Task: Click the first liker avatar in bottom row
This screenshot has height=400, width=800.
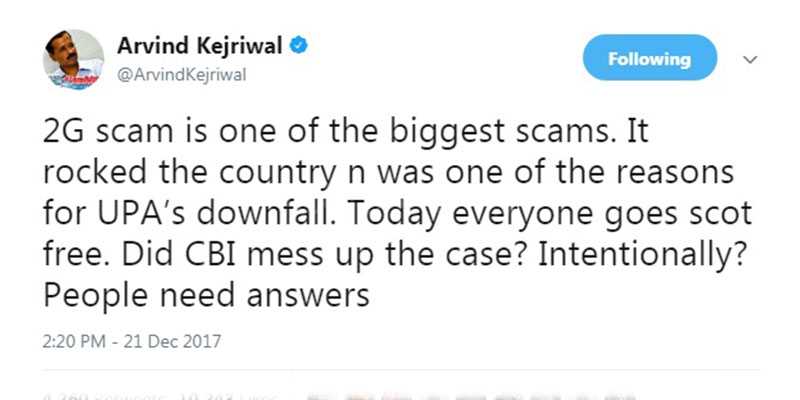Action: point(319,397)
